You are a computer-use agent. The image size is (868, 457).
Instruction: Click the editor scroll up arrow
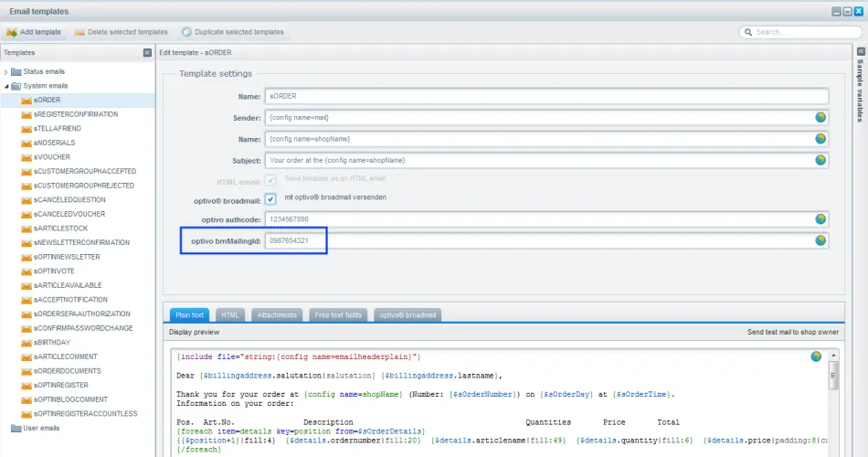point(833,355)
